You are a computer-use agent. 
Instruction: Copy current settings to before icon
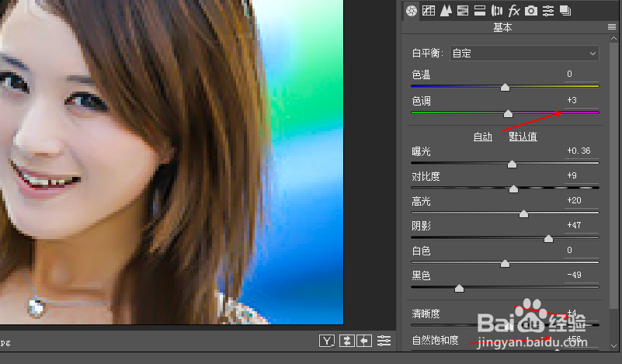[x=364, y=341]
